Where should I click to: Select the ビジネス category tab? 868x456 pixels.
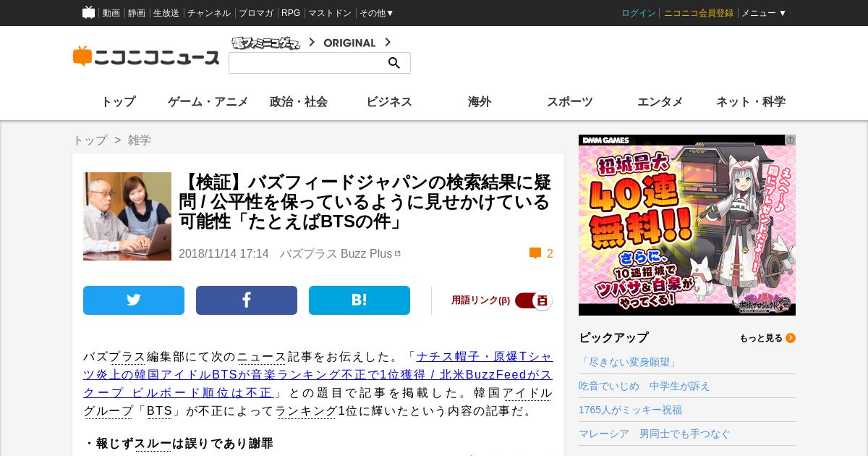point(389,102)
